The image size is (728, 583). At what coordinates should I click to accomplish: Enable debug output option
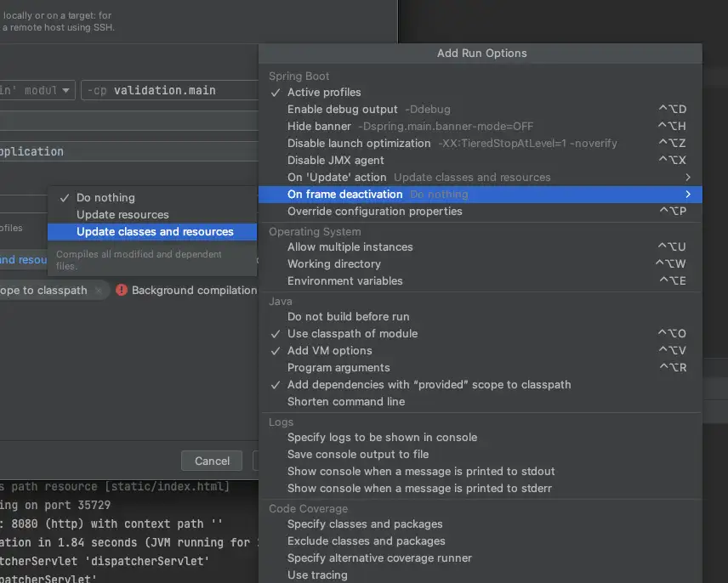point(481,110)
